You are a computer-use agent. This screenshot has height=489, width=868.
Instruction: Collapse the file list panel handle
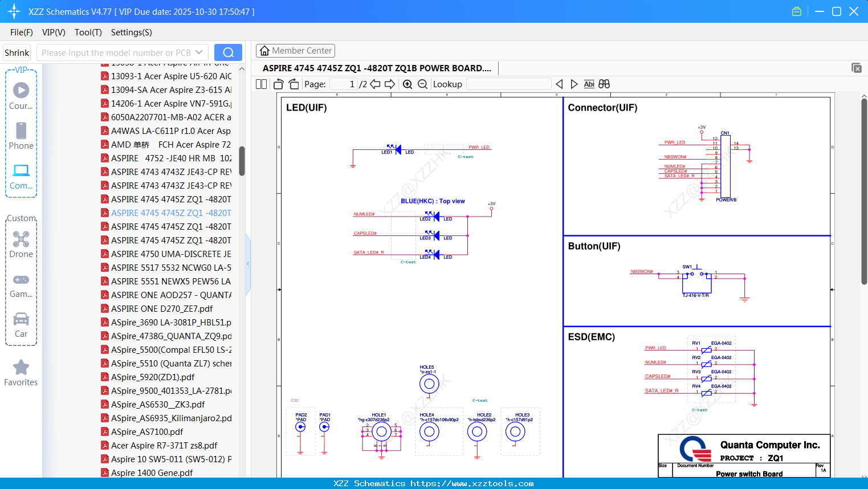(x=248, y=264)
